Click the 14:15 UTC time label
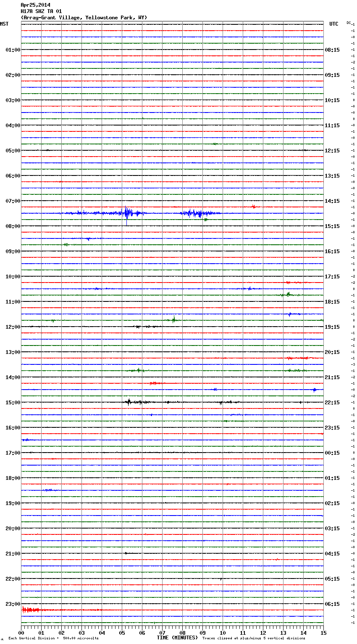This screenshot has height=644, width=357. click(x=332, y=201)
